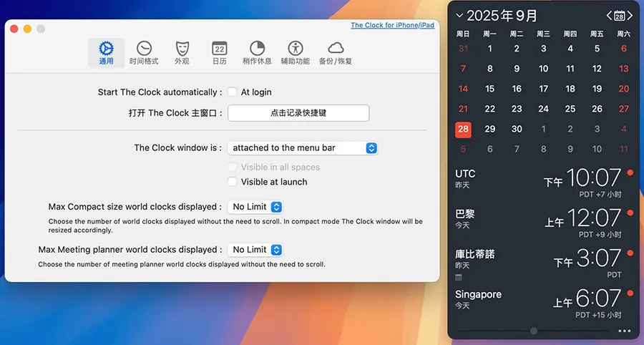Select the 稍作休息 pie-chart icon
The width and height of the screenshot is (644, 345).
(x=257, y=52)
